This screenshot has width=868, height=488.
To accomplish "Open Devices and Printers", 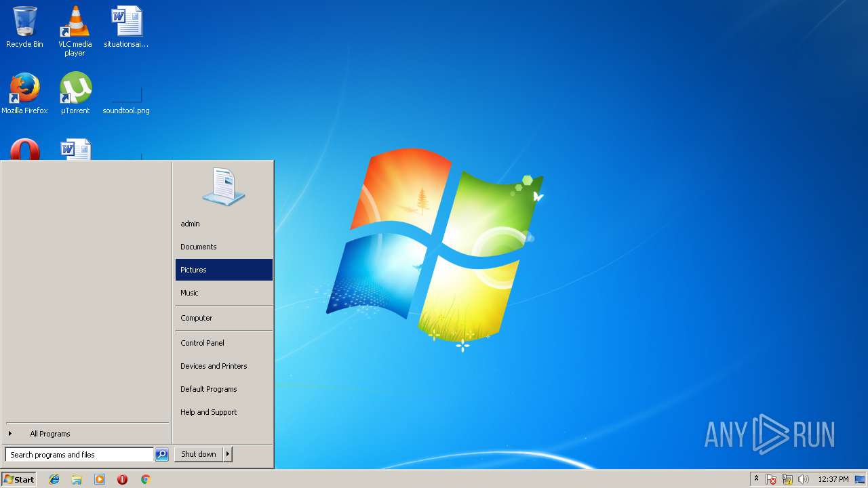I will 224,366.
